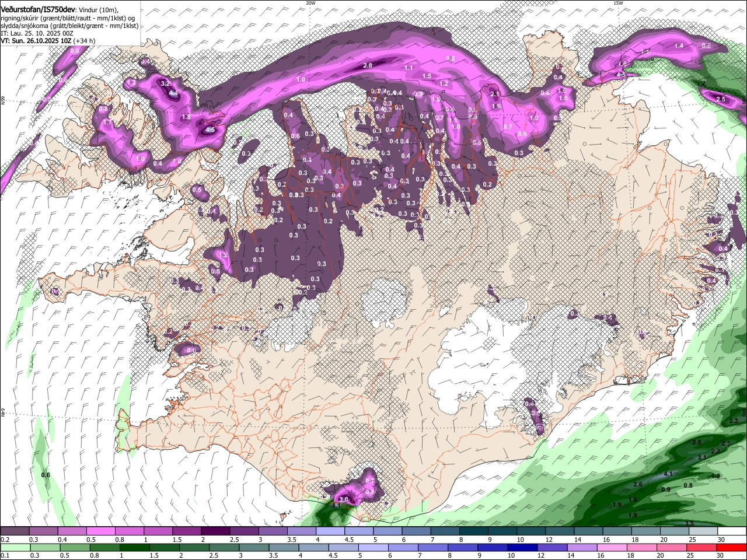
Task: Click the 'IT: Lau. 25. 10. 2025 00Z' line
Action: coord(36,34)
